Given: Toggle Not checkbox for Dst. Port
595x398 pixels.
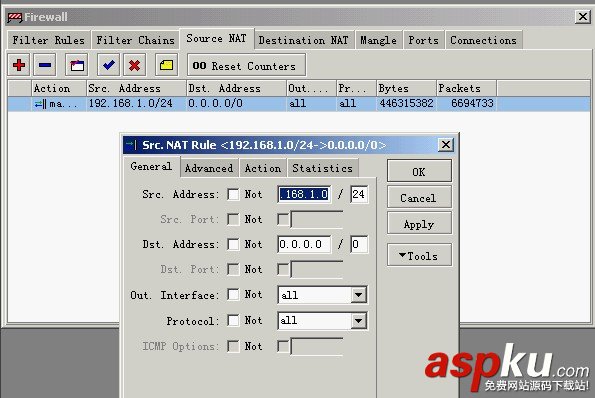Looking at the screenshot, I should (233, 269).
